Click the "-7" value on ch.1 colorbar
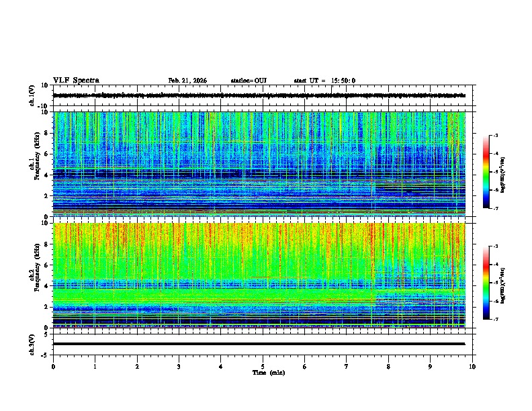 tap(495, 208)
